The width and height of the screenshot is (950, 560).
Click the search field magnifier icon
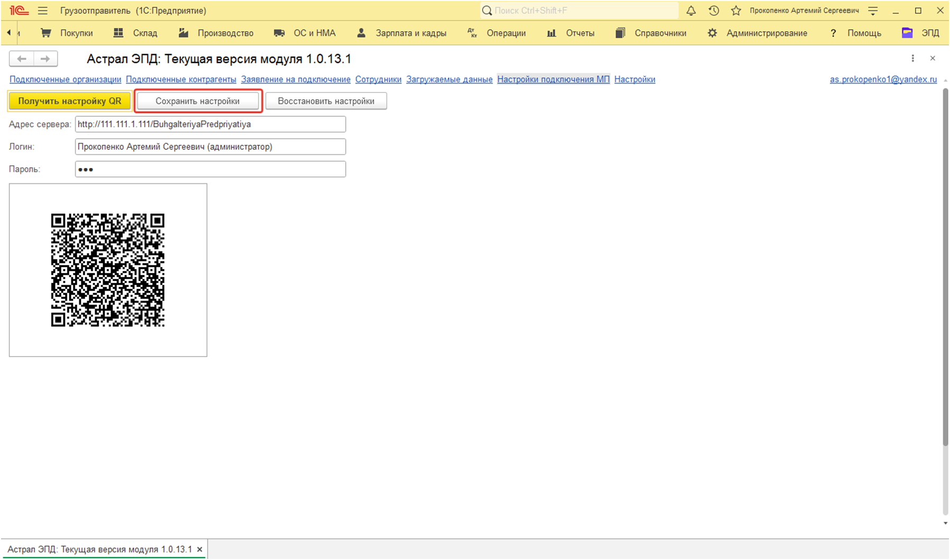[487, 11]
